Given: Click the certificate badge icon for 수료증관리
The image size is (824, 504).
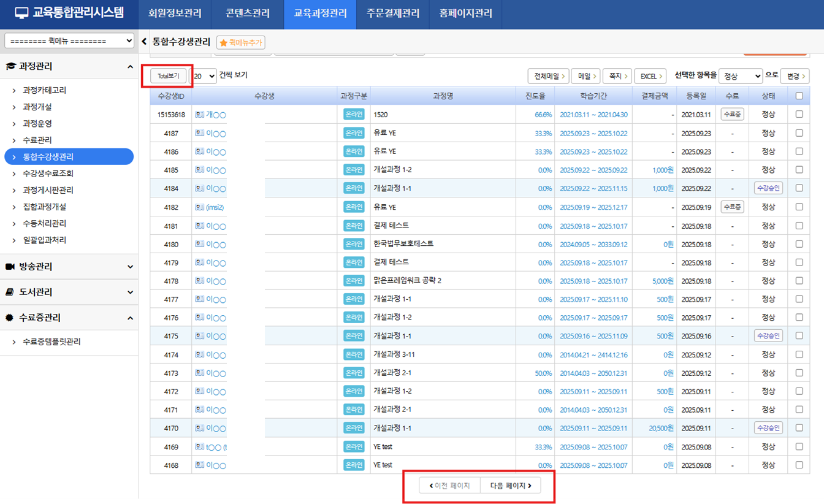Looking at the screenshot, I should click(10, 318).
